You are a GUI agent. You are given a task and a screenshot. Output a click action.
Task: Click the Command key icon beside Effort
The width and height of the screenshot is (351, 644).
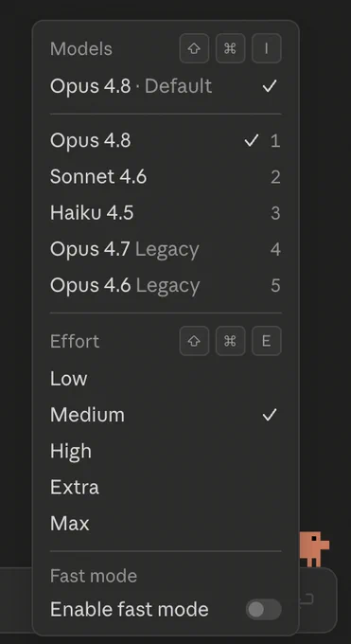click(230, 341)
